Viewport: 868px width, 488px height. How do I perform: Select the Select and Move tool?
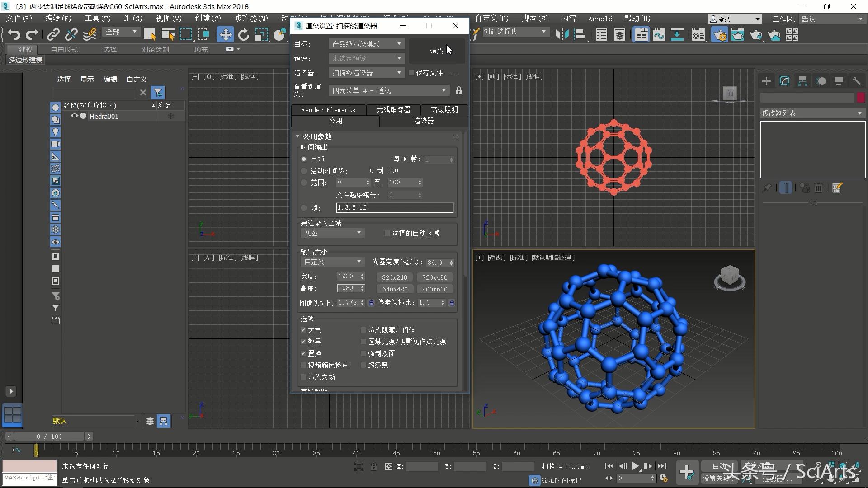(226, 34)
